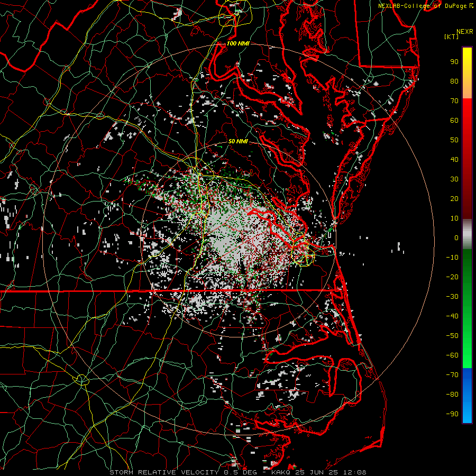Click the 70 value on velocity scale

[454, 101]
